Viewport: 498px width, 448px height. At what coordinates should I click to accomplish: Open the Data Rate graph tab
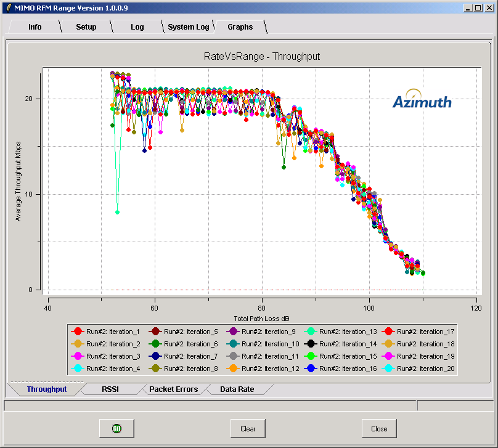[237, 389]
